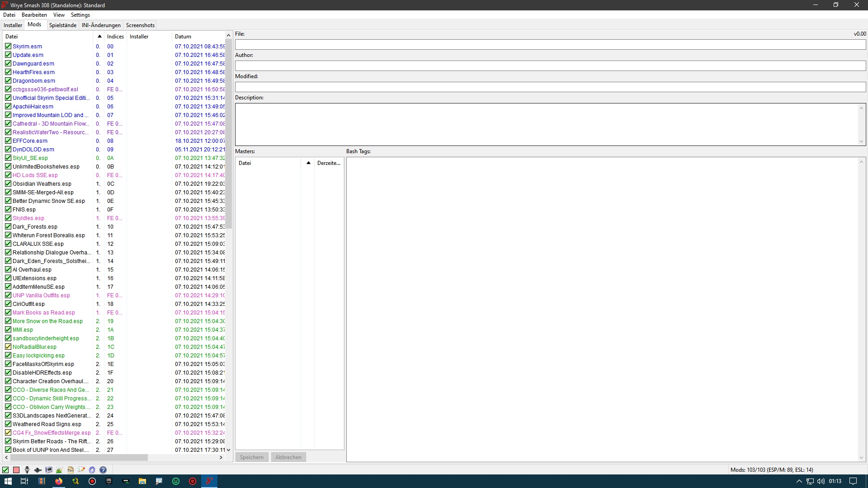Disable the NoRadialBlur.esp plugin checkbox

pyautogui.click(x=8, y=347)
